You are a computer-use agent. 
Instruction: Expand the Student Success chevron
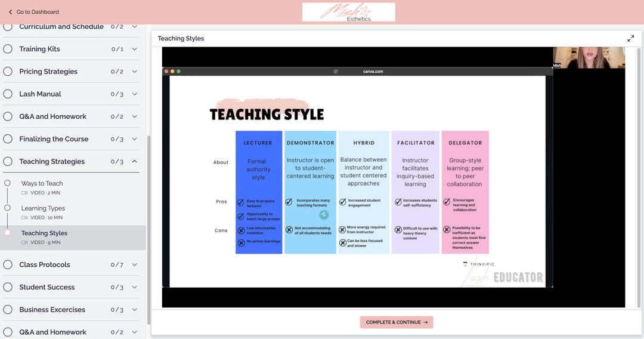pos(134,288)
